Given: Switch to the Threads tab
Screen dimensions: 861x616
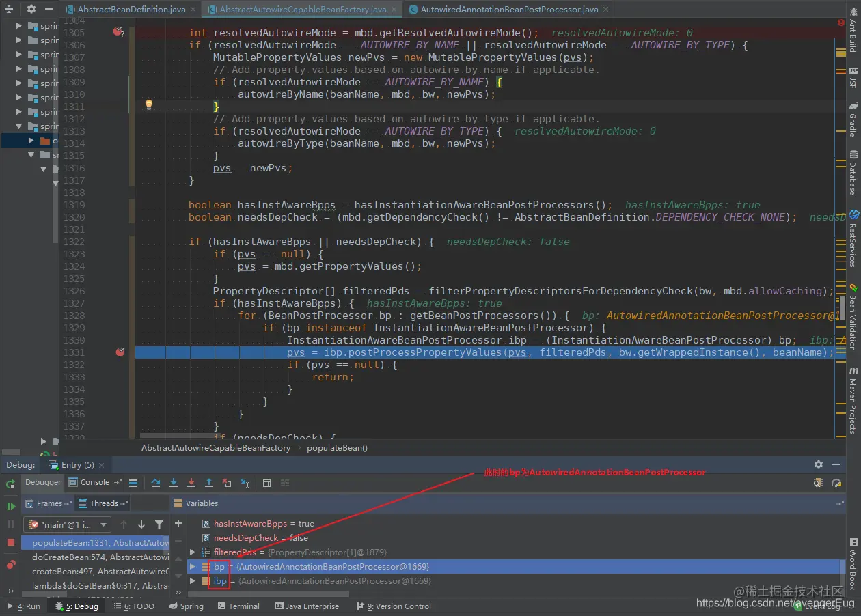Looking at the screenshot, I should click(x=105, y=503).
